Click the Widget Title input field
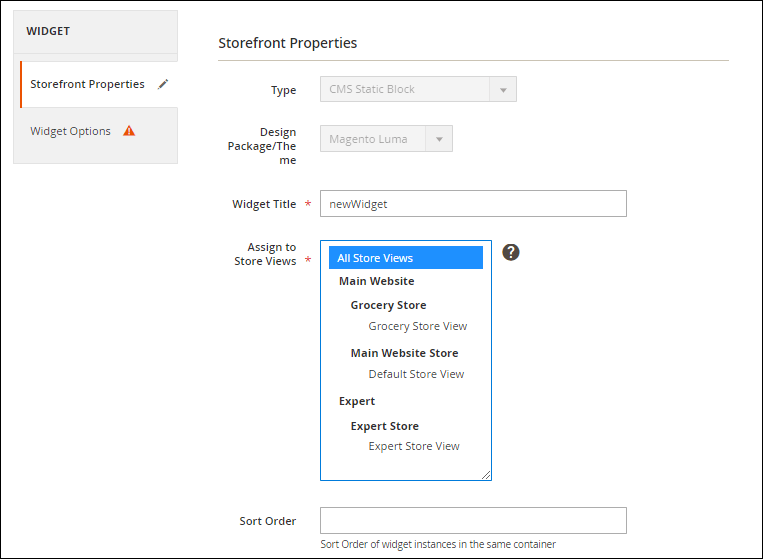The image size is (764, 560). pos(473,204)
